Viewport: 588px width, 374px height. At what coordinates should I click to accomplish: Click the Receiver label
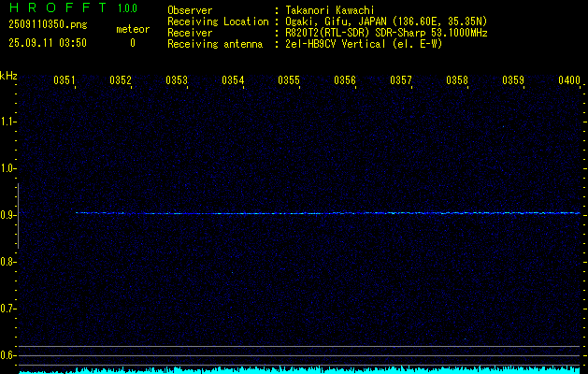190,33
